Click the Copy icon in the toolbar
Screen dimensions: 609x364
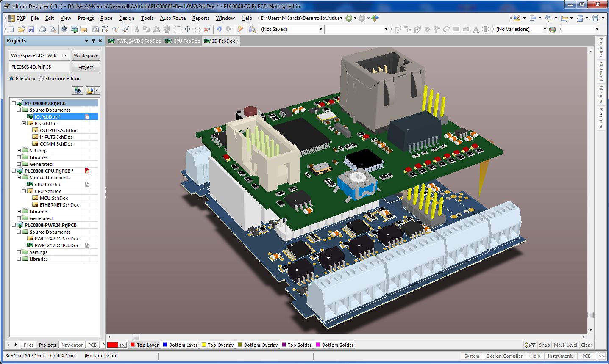pos(146,29)
